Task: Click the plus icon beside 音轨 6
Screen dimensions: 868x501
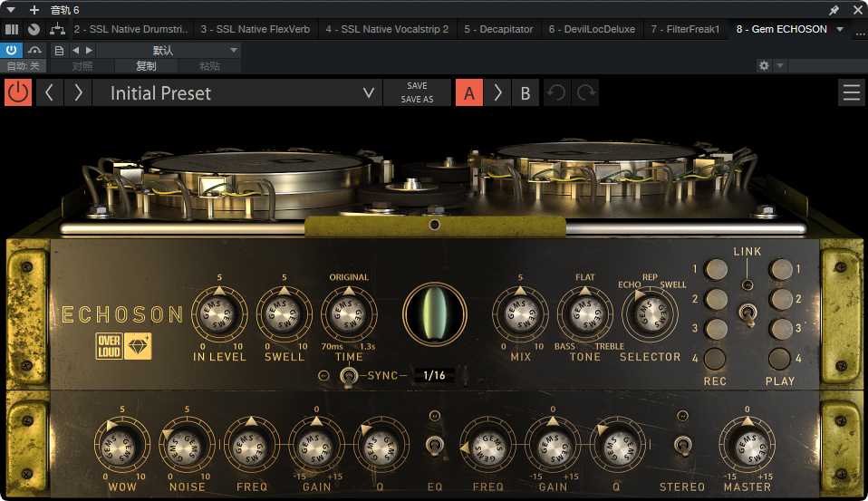Action: tap(34, 10)
